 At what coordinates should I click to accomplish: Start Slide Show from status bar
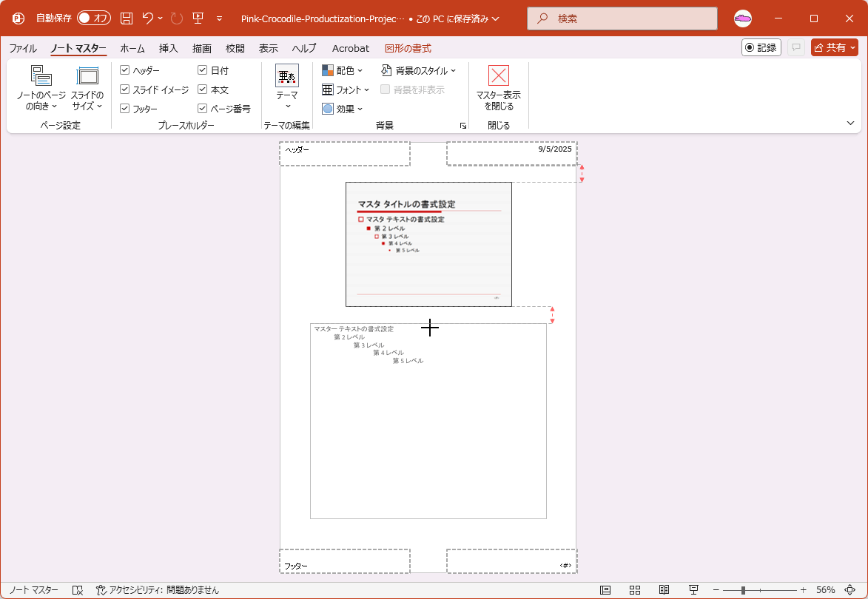point(693,590)
